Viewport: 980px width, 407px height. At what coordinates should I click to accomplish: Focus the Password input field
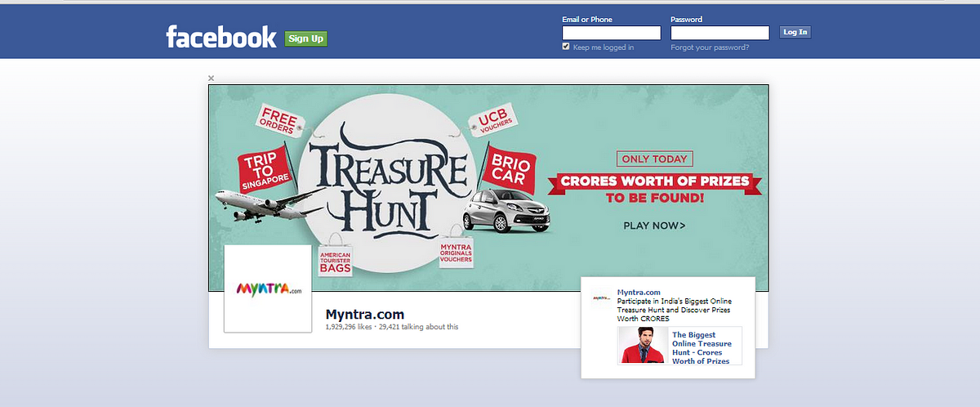pos(719,33)
